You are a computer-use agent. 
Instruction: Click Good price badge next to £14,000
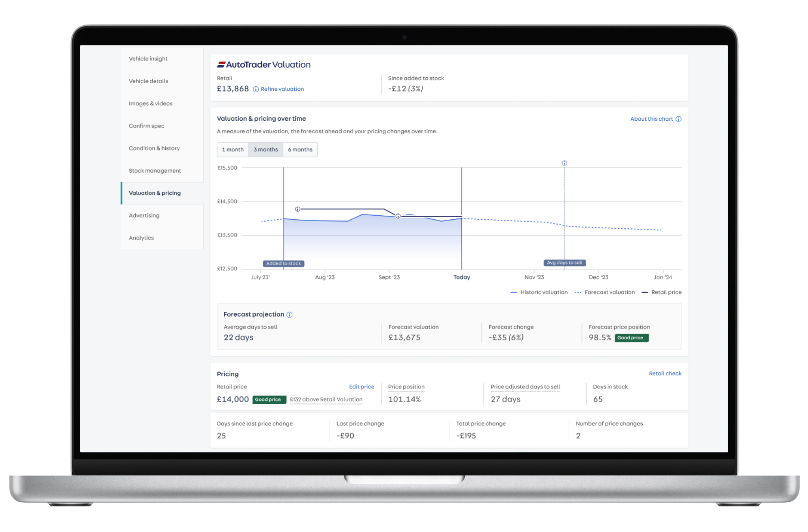point(269,399)
